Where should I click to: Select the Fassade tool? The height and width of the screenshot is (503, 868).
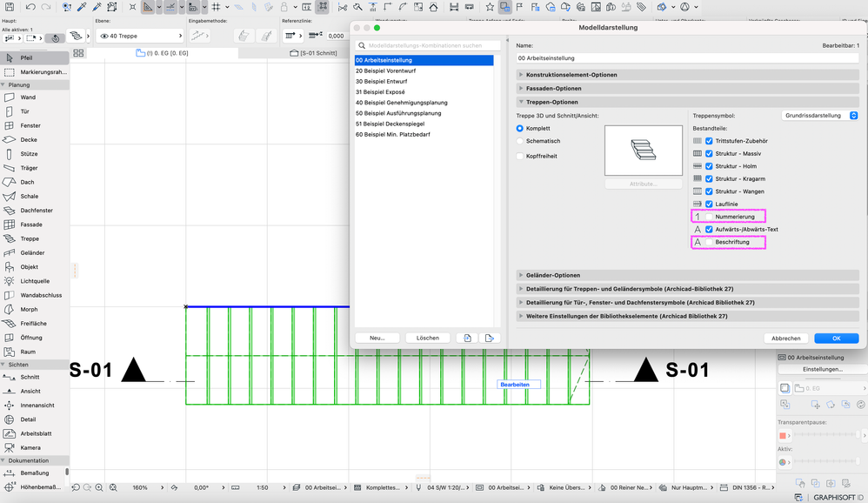(x=35, y=225)
